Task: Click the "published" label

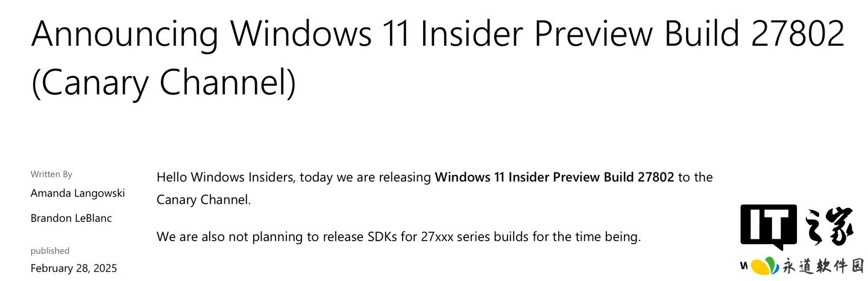Action: 50,251
